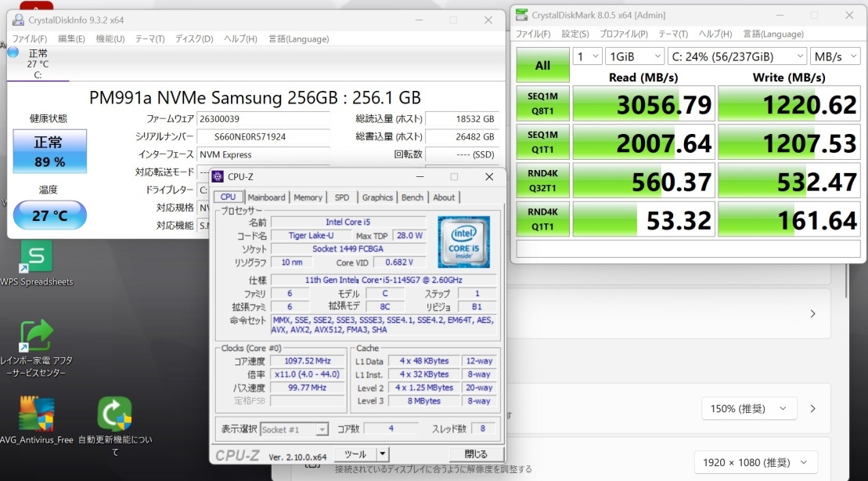Click the 3056.79 sequential read result
Viewport: 868px width, 481px height.
click(x=643, y=103)
